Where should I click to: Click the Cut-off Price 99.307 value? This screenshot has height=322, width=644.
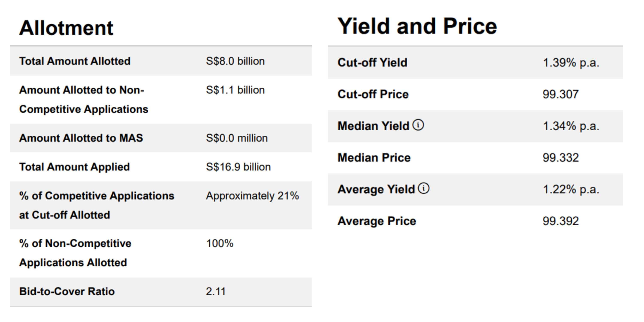[x=560, y=94]
